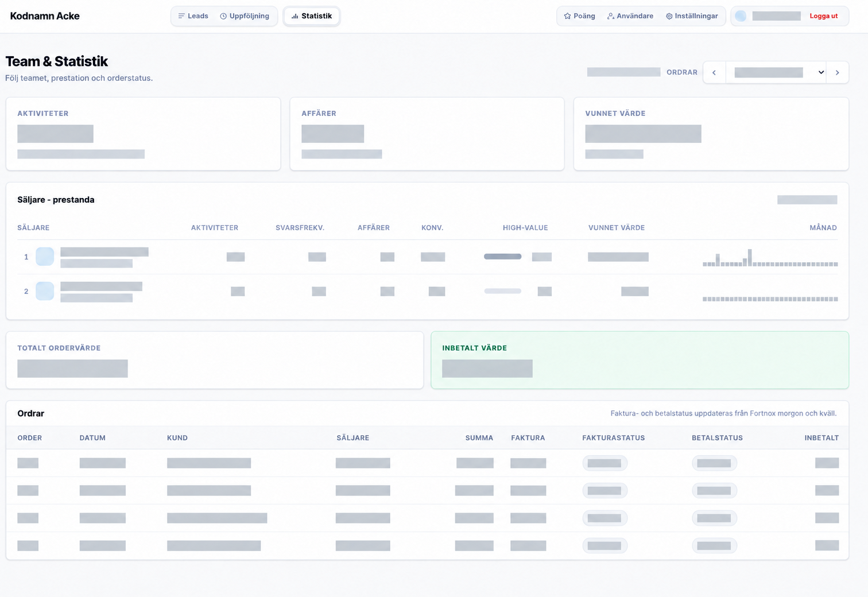Click the clock icon beside Uppföljning
The width and height of the screenshot is (868, 597).
tap(223, 16)
